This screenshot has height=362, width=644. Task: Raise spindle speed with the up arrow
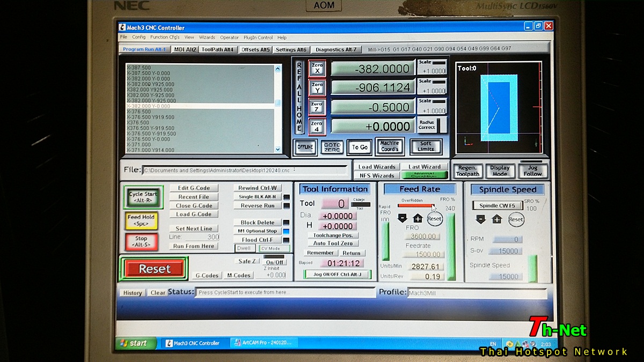(x=497, y=219)
